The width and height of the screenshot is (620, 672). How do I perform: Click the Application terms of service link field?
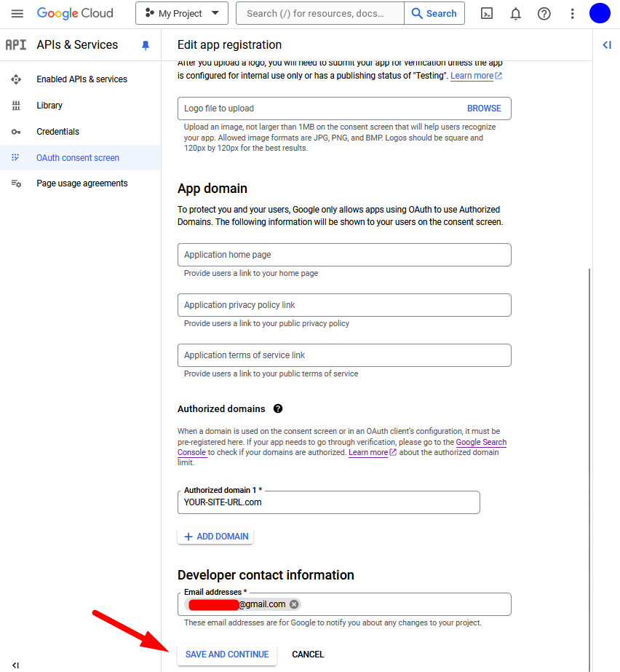click(x=344, y=355)
